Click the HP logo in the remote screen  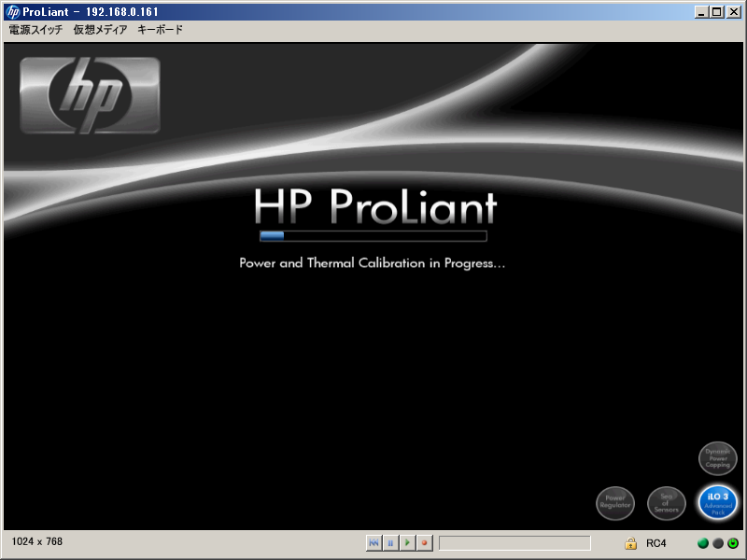[x=90, y=95]
